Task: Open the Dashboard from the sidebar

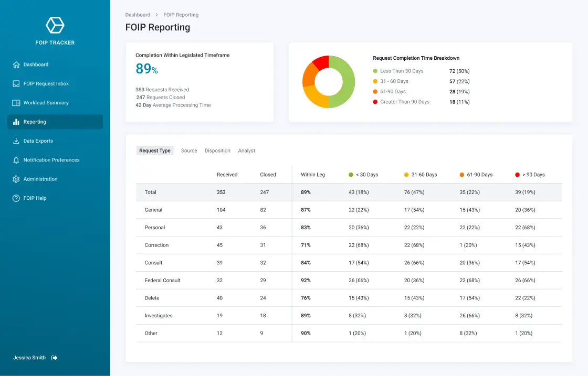Action: coord(35,64)
